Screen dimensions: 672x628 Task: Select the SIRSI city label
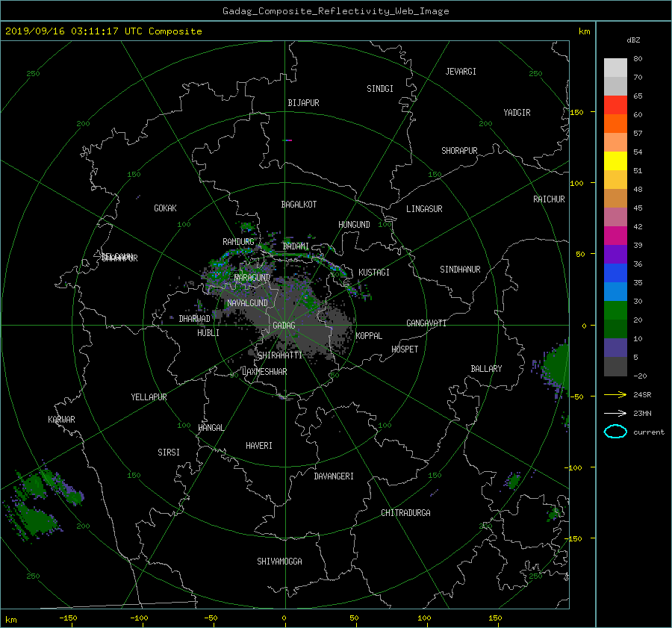169,453
